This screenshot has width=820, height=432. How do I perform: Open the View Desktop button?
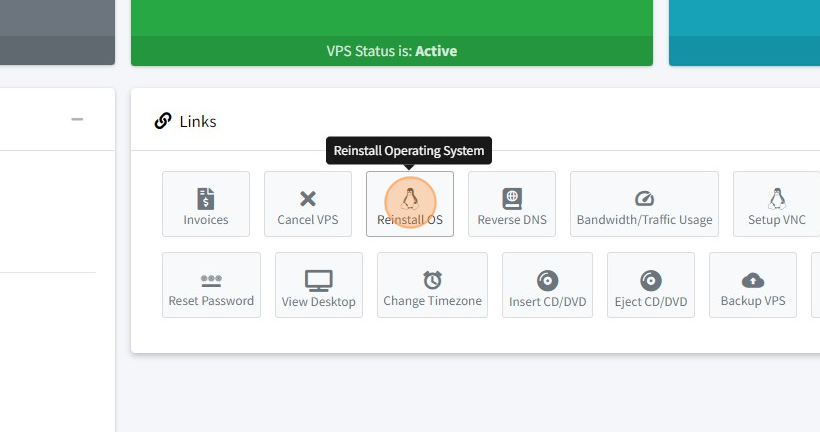(x=318, y=285)
